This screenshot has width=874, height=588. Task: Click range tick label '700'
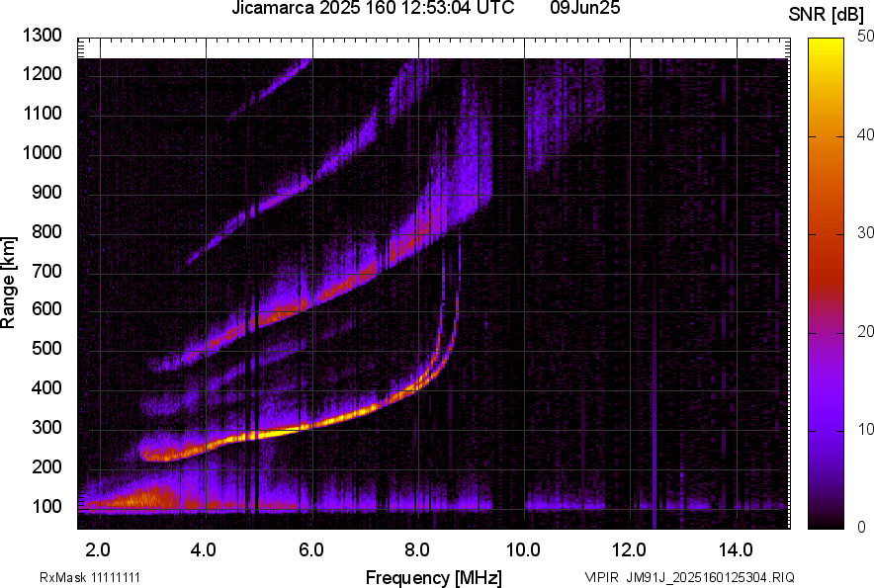pyautogui.click(x=46, y=272)
